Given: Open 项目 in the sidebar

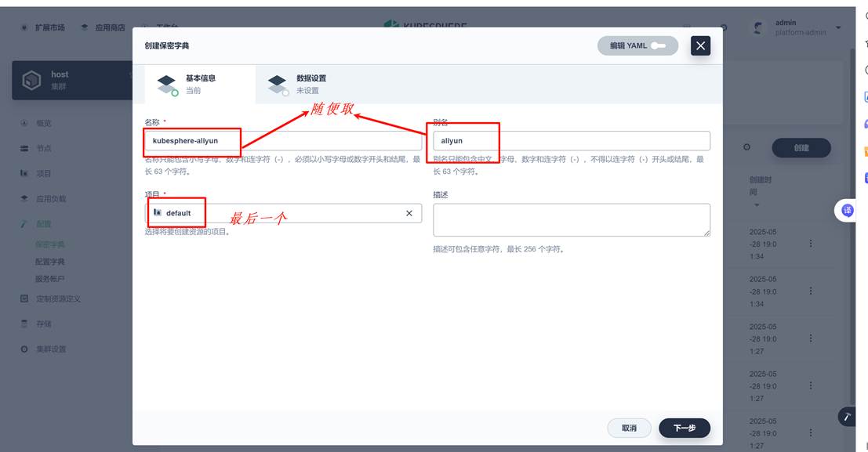Looking at the screenshot, I should (44, 173).
